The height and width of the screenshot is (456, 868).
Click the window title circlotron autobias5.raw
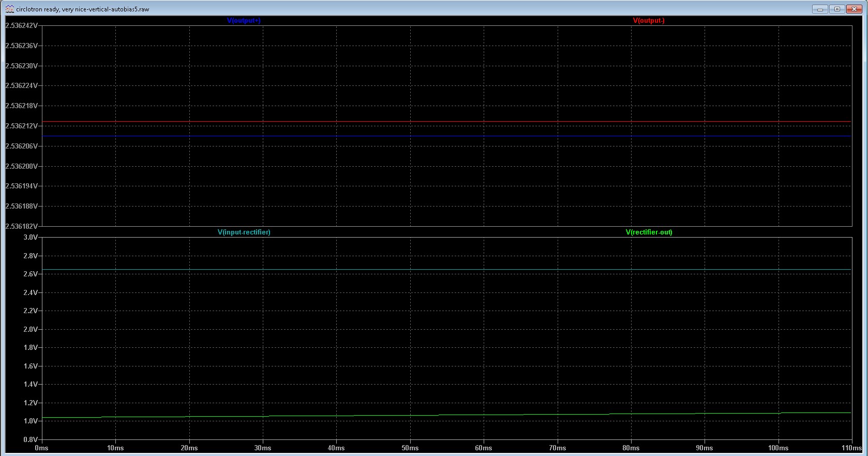click(x=83, y=9)
